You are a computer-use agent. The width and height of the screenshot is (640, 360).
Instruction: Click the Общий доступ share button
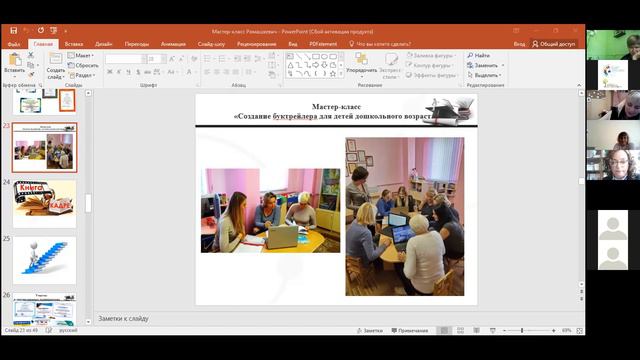[553, 44]
